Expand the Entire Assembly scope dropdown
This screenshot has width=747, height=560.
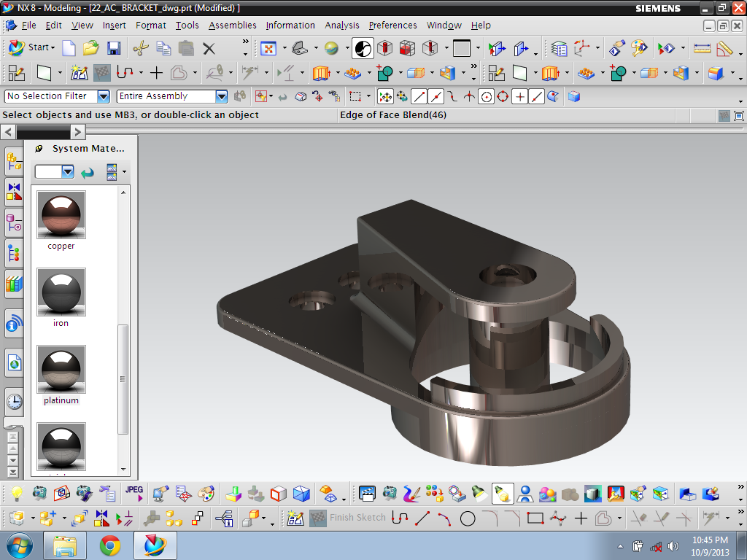tap(222, 96)
